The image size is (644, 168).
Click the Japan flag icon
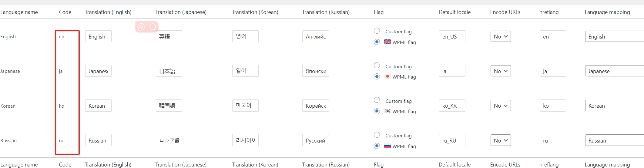tap(387, 76)
